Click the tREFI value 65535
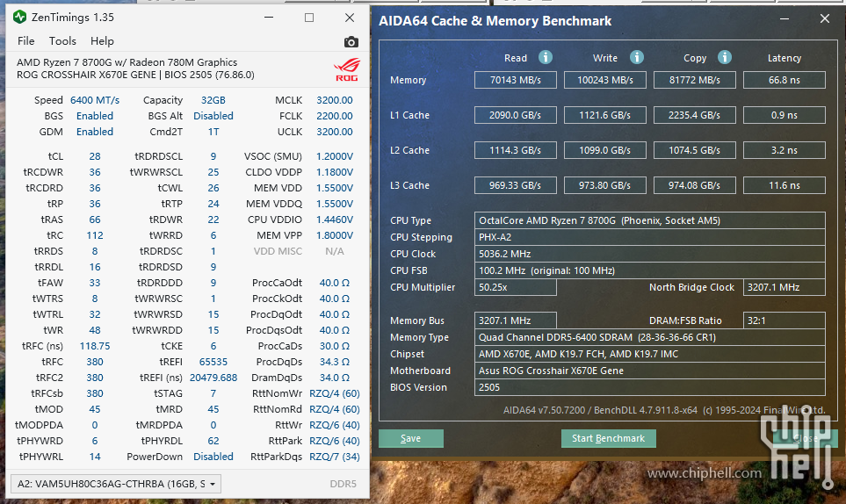The height and width of the screenshot is (504, 846). [213, 362]
